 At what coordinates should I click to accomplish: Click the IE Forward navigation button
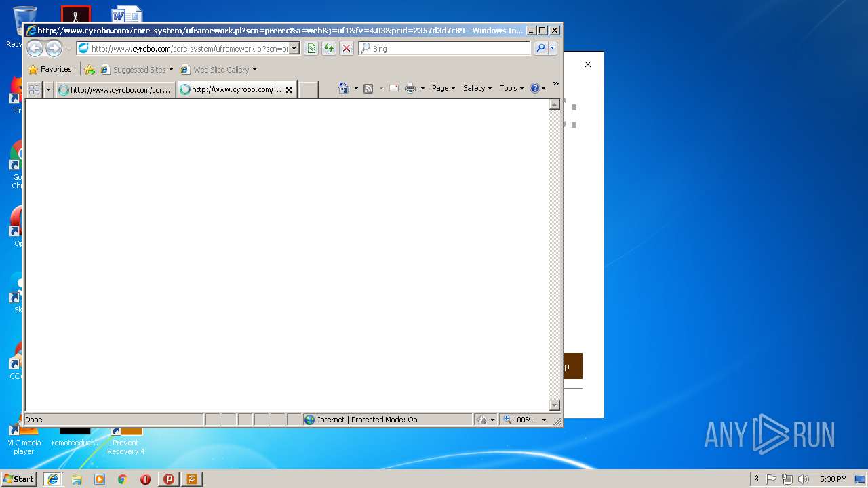click(54, 48)
